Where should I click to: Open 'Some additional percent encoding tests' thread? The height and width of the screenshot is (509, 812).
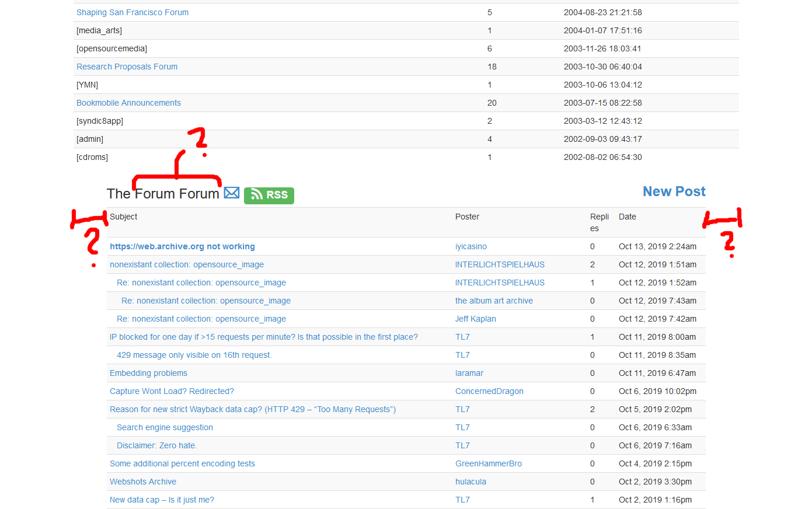[182, 463]
